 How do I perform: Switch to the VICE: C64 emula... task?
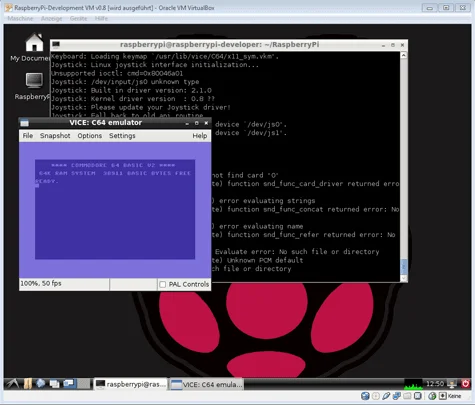(207, 384)
